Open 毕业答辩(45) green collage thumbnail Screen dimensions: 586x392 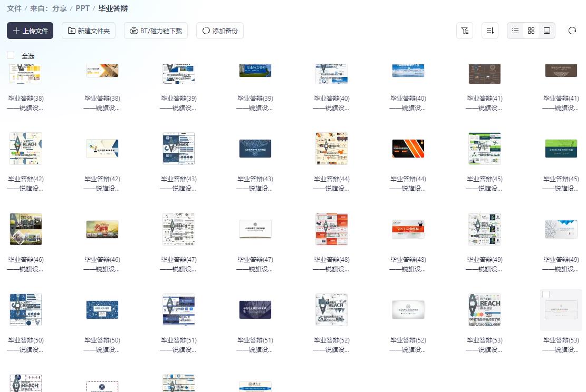click(485, 149)
